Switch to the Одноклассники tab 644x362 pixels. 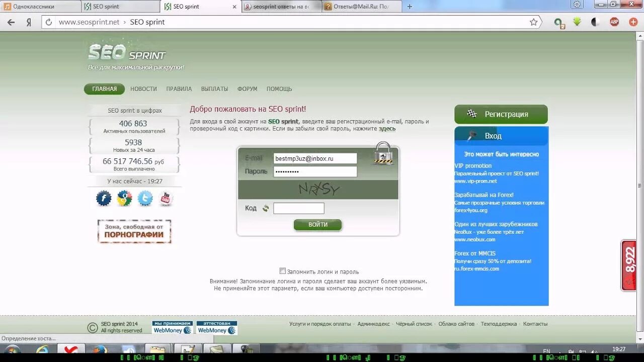click(x=40, y=7)
